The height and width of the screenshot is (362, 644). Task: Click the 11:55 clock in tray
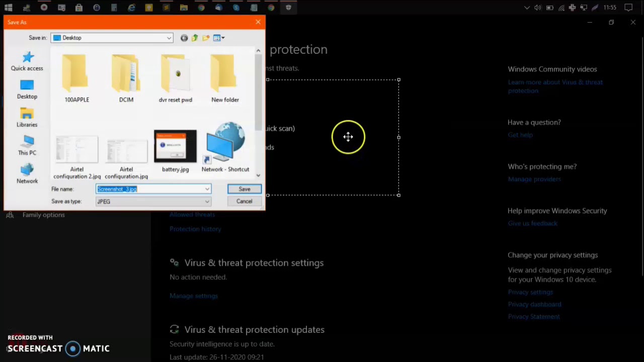(x=610, y=8)
